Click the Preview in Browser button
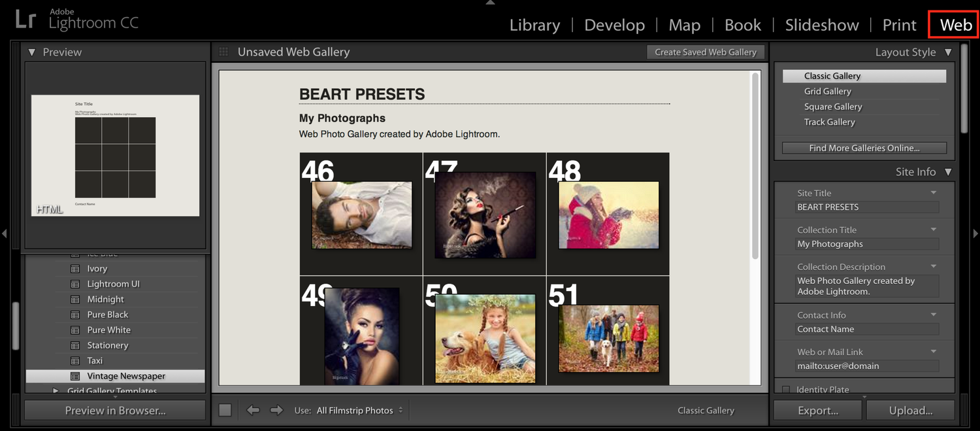This screenshot has width=980, height=431. (114, 410)
